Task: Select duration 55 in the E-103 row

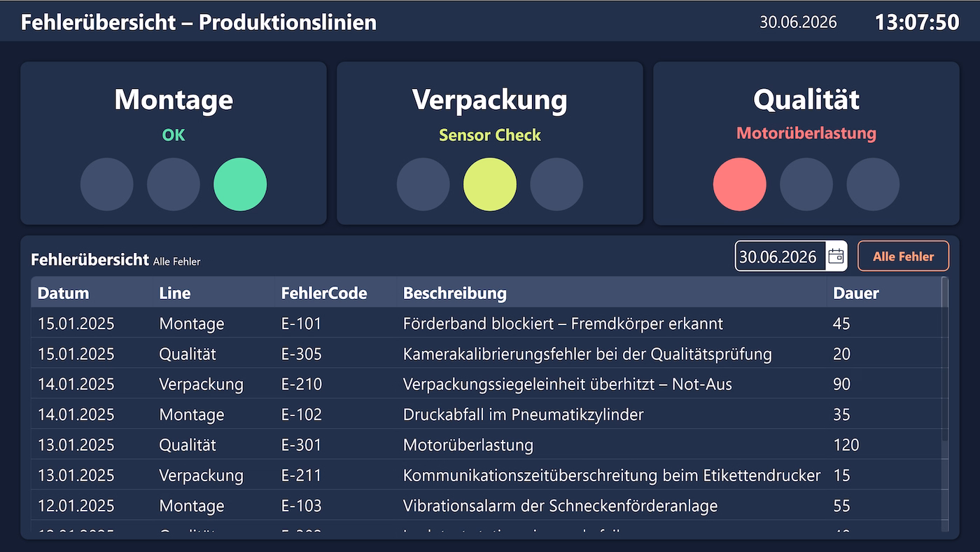Action: (x=841, y=506)
